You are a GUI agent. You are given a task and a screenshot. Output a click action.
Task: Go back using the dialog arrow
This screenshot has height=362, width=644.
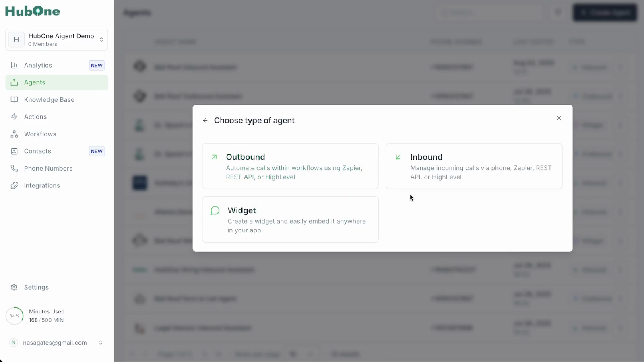coord(205,120)
